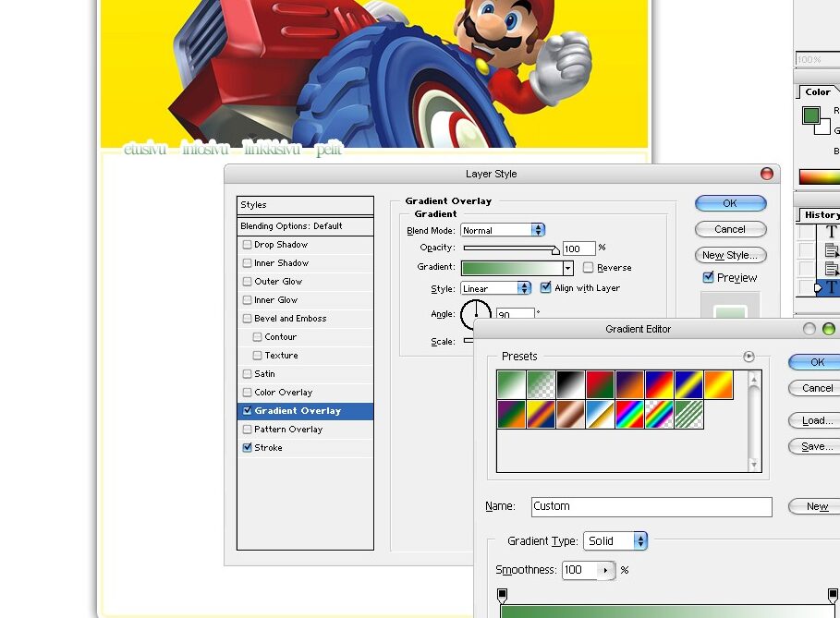Select the blue red yellow gradient preset
This screenshot has height=618, width=840.
coord(660,385)
